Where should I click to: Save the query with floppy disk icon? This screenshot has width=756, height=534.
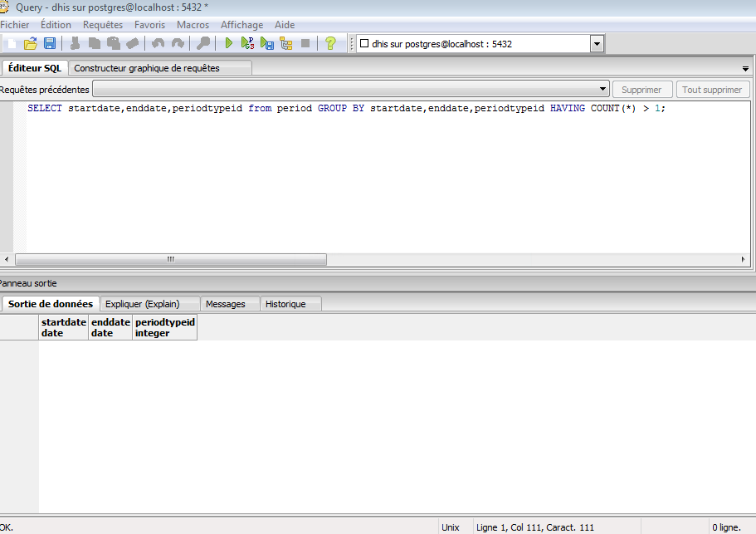(50, 43)
